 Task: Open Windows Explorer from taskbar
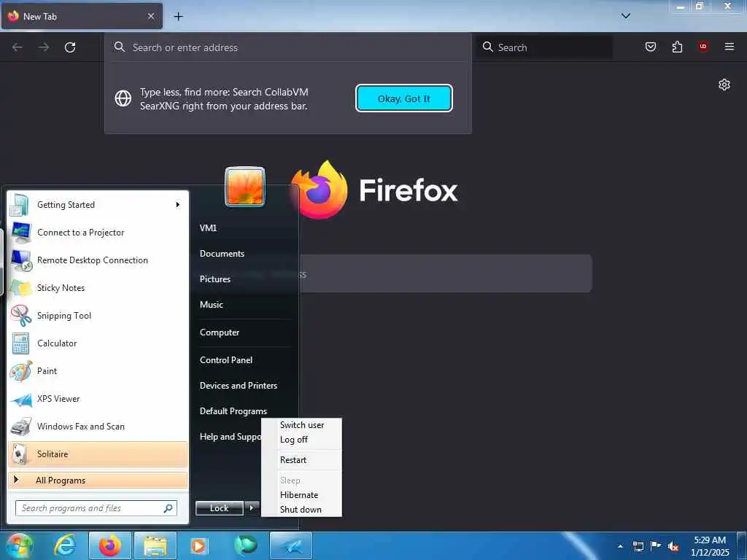click(155, 545)
